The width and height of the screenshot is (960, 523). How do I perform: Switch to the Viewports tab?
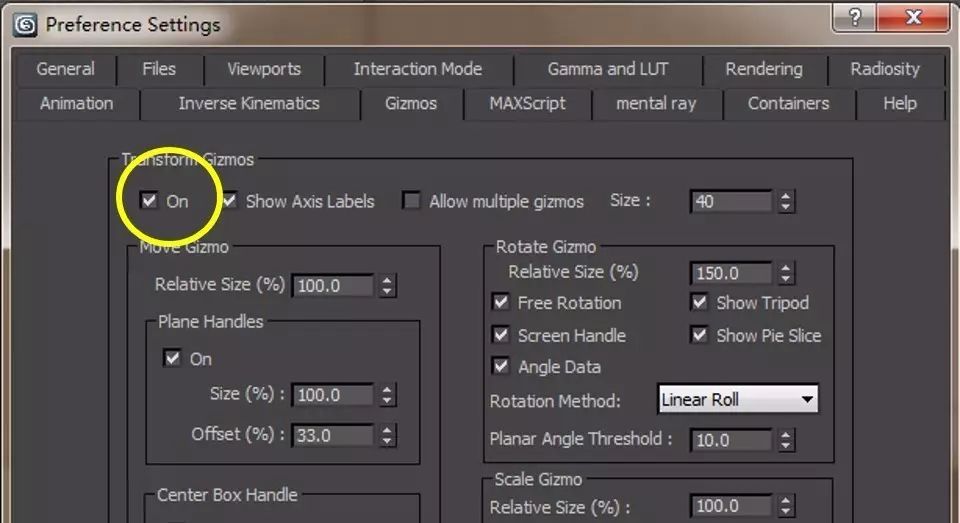pyautogui.click(x=264, y=69)
